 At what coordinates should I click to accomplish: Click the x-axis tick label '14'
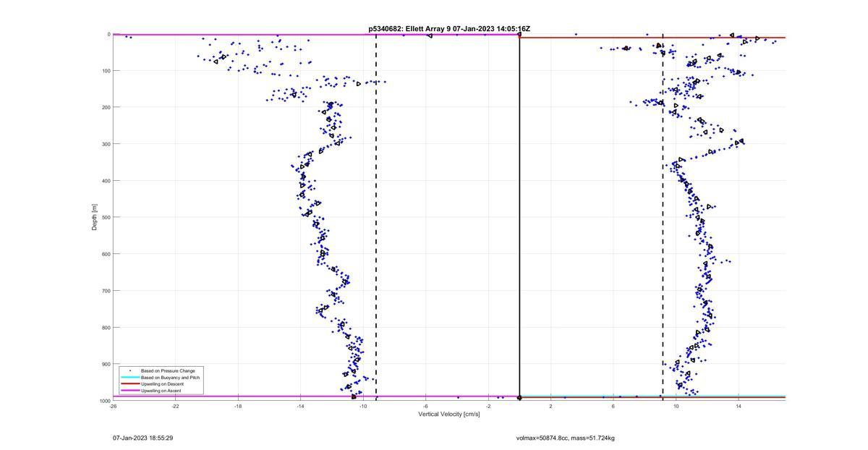739,407
